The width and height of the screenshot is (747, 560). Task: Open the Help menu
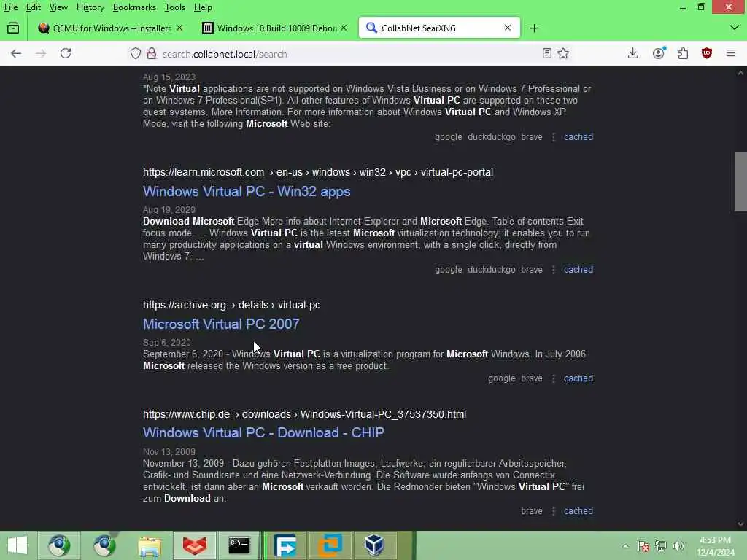pos(203,7)
